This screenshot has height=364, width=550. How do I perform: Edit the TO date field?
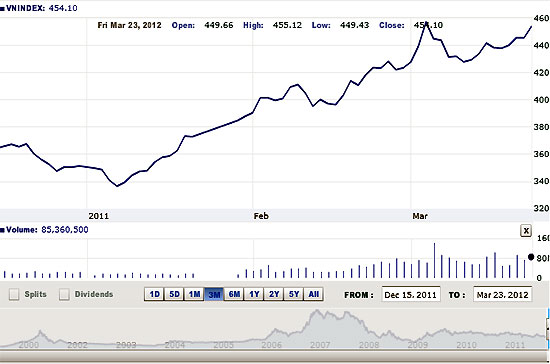[502, 295]
